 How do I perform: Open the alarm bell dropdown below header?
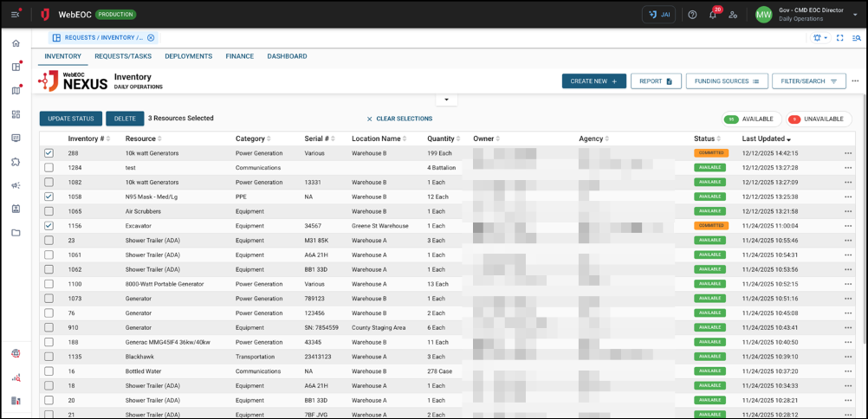(x=819, y=38)
